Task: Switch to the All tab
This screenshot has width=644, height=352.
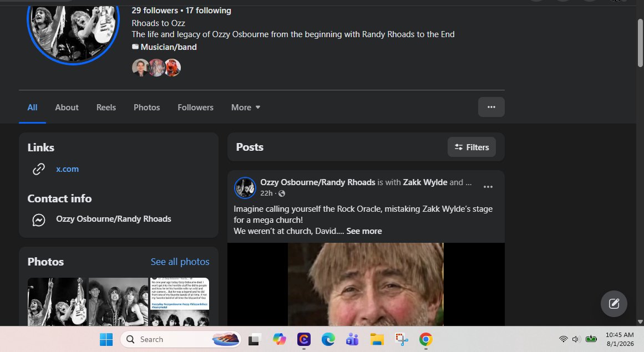Action: [32, 108]
